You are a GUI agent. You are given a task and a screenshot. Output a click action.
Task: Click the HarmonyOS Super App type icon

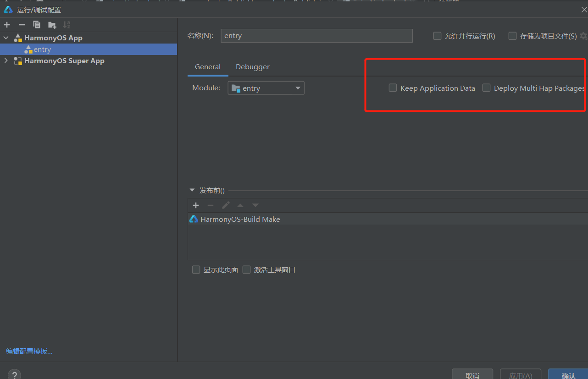[18, 61]
